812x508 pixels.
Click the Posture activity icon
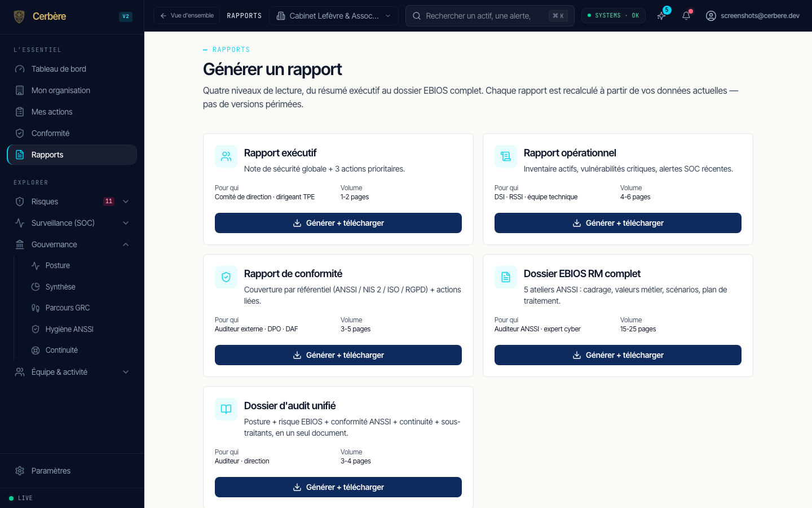tap(36, 265)
